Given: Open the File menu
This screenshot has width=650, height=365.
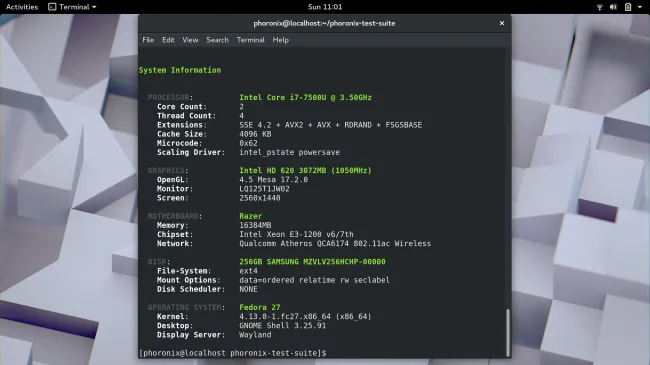Looking at the screenshot, I should 148,40.
